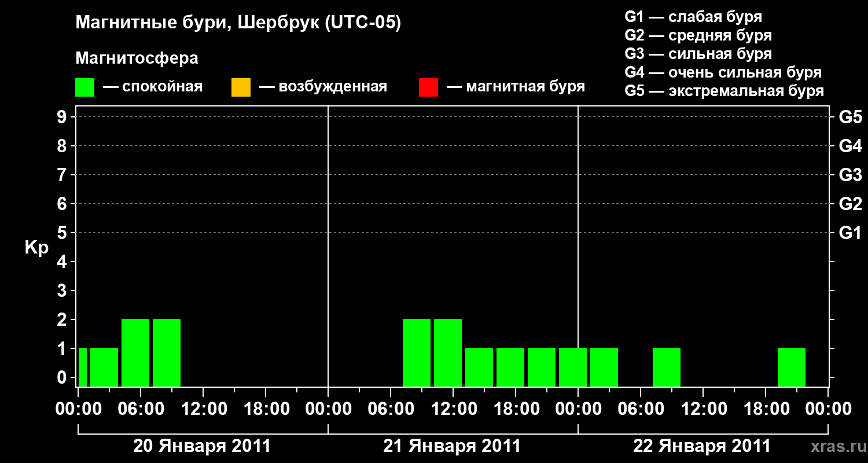The image size is (868, 463).
Task: Click the date label "22 Января 2011"
Action: [x=702, y=446]
